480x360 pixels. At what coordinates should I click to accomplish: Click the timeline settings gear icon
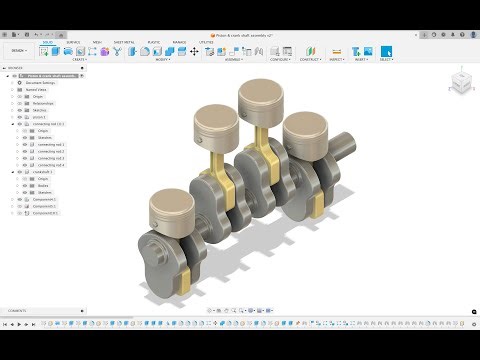[474, 324]
